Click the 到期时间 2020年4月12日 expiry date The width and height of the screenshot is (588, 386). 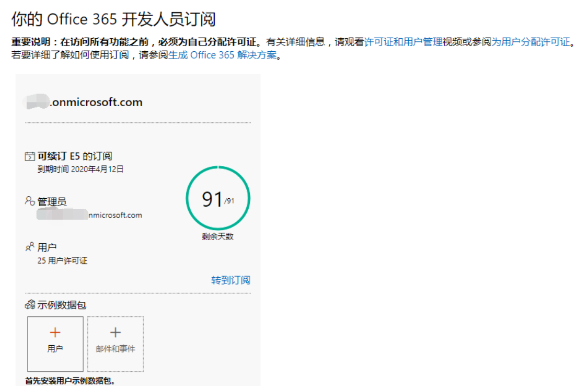pos(80,169)
